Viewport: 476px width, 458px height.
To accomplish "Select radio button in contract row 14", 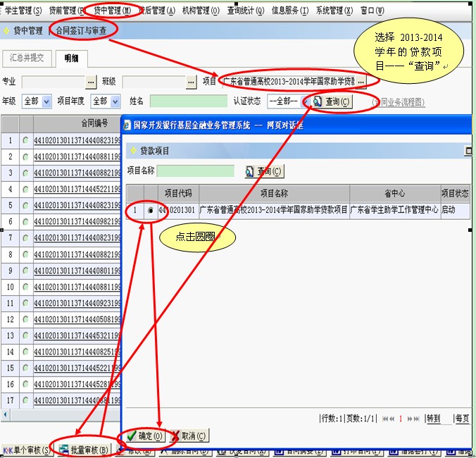I will pos(26,352).
